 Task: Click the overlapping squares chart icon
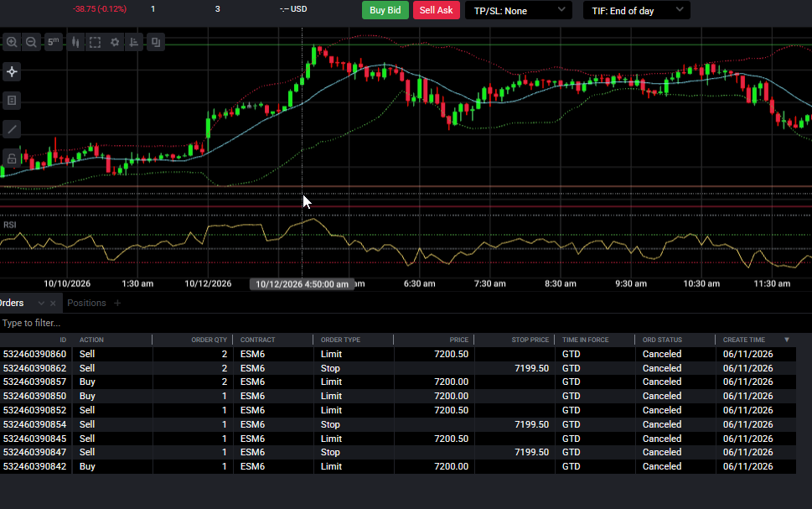(x=156, y=42)
